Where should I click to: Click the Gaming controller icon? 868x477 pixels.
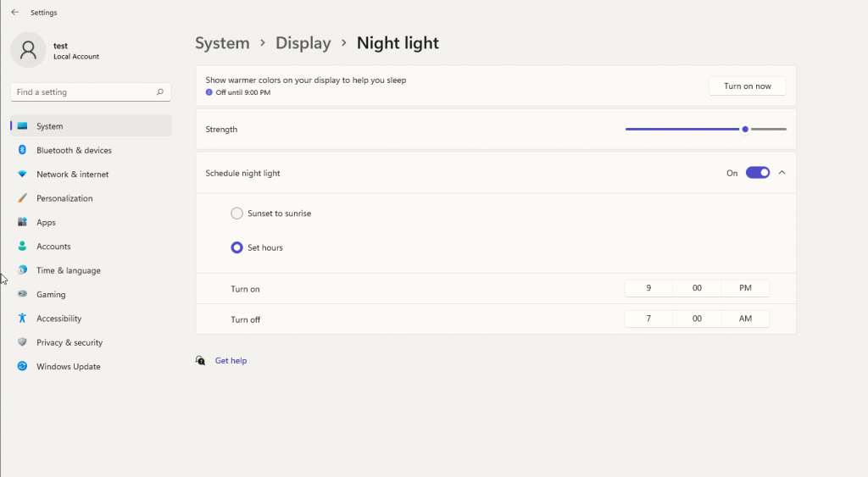(22, 294)
